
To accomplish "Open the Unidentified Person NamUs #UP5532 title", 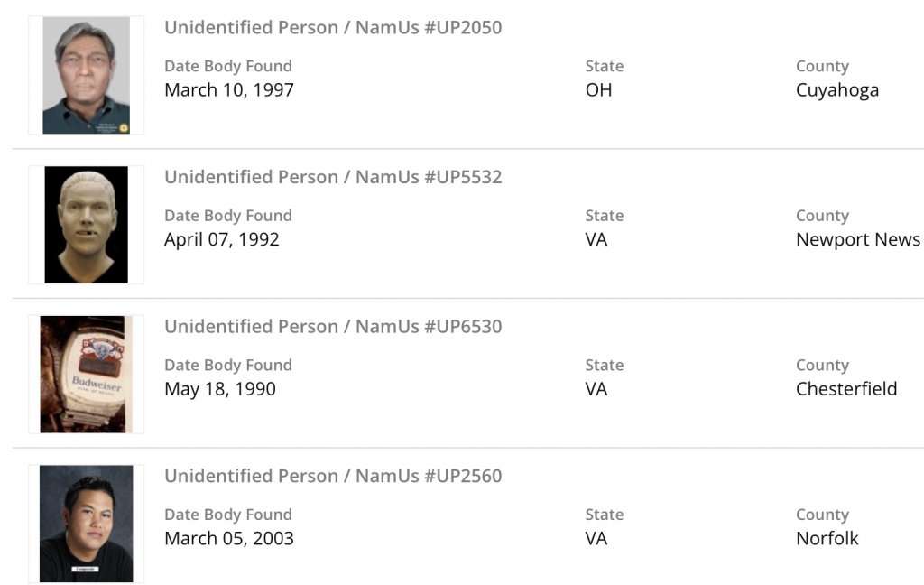I will pyautogui.click(x=333, y=177).
